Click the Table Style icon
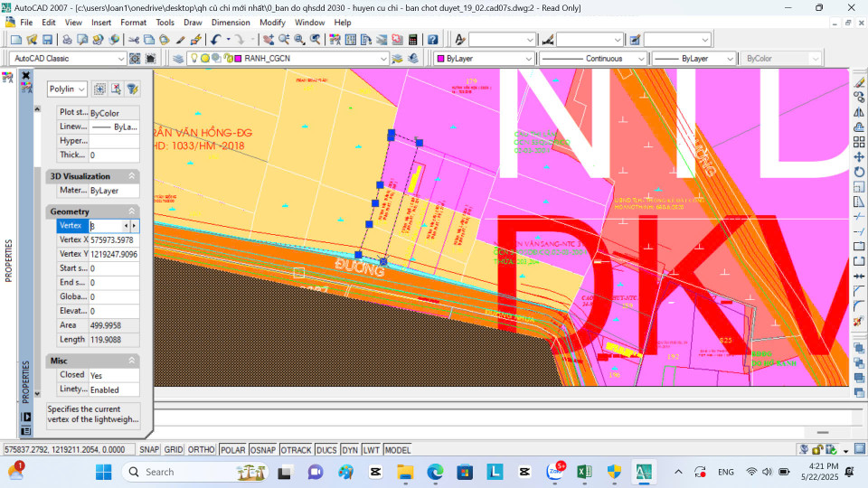Viewport: 868px width, 488px height. click(635, 40)
